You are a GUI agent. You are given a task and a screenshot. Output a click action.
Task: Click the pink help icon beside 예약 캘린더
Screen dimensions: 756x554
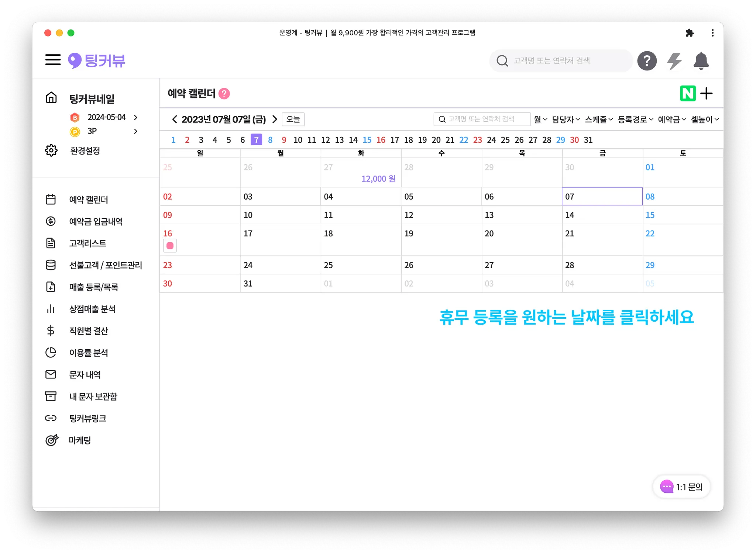click(x=224, y=94)
